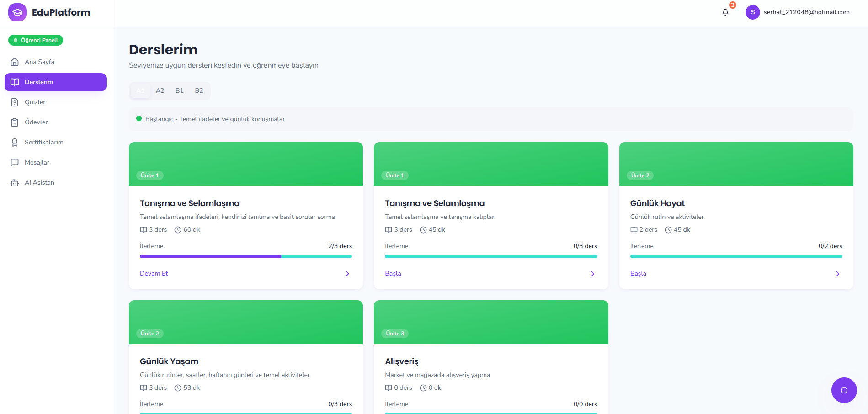Click chevron in Günlük Hayat card
Image resolution: width=868 pixels, height=414 pixels.
(838, 274)
